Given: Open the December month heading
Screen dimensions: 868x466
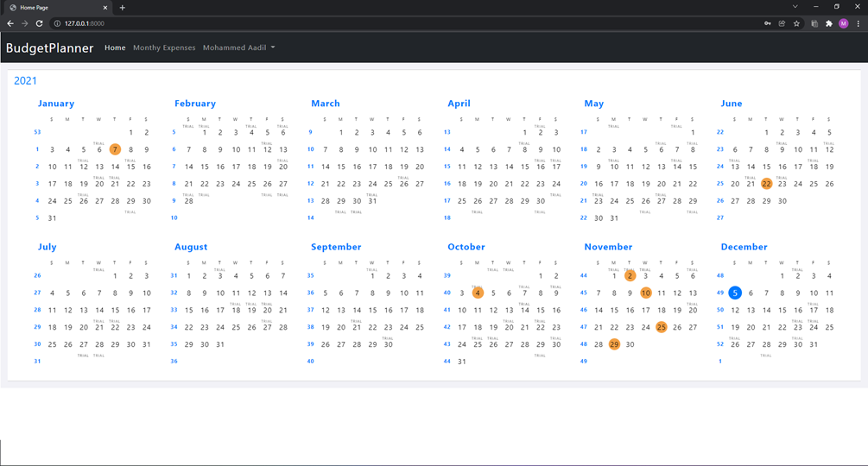Looking at the screenshot, I should pos(744,247).
